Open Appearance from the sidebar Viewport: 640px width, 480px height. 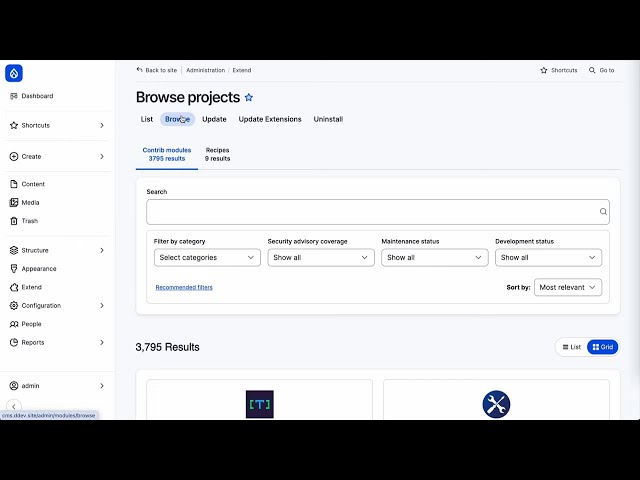[39, 269]
